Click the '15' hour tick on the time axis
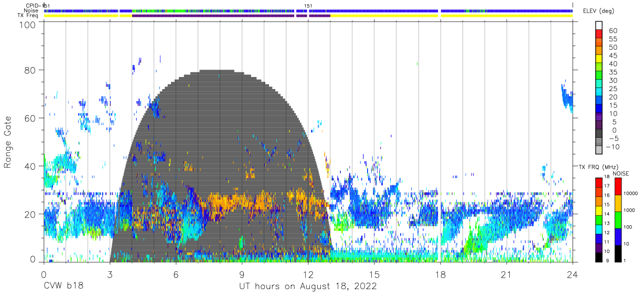Screen dimensions: 644x297 pyautogui.click(x=374, y=274)
